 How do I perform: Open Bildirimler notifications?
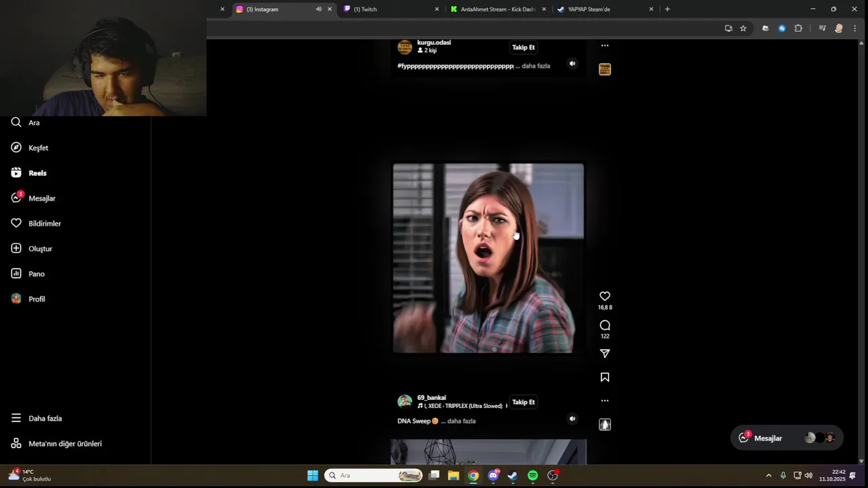[x=36, y=224]
